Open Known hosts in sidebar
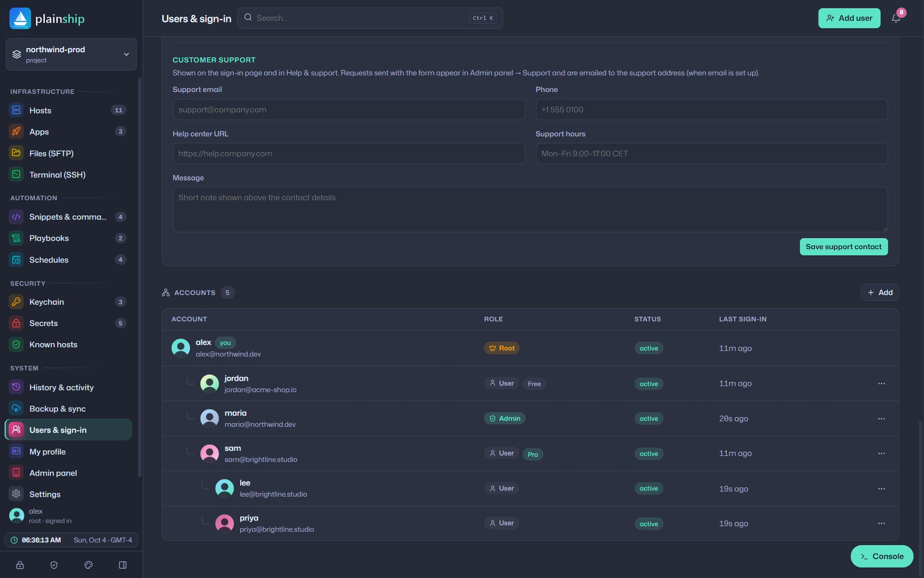Image resolution: width=924 pixels, height=578 pixels. click(68, 344)
